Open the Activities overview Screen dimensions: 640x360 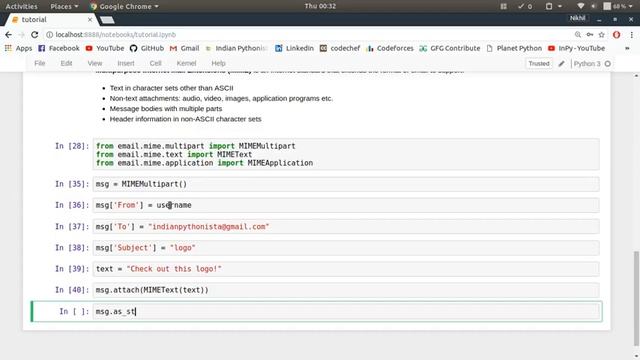[21, 6]
